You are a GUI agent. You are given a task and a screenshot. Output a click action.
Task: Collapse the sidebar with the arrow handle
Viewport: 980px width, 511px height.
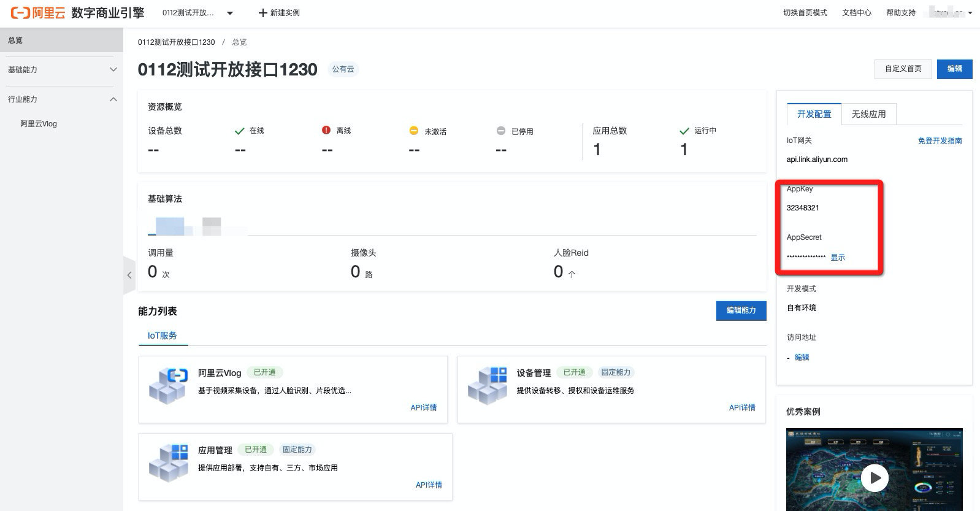click(129, 275)
